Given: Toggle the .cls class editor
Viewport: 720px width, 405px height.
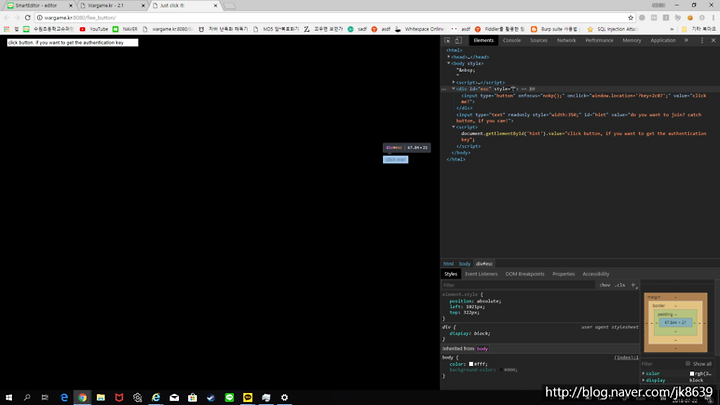Looking at the screenshot, I should click(x=620, y=285).
